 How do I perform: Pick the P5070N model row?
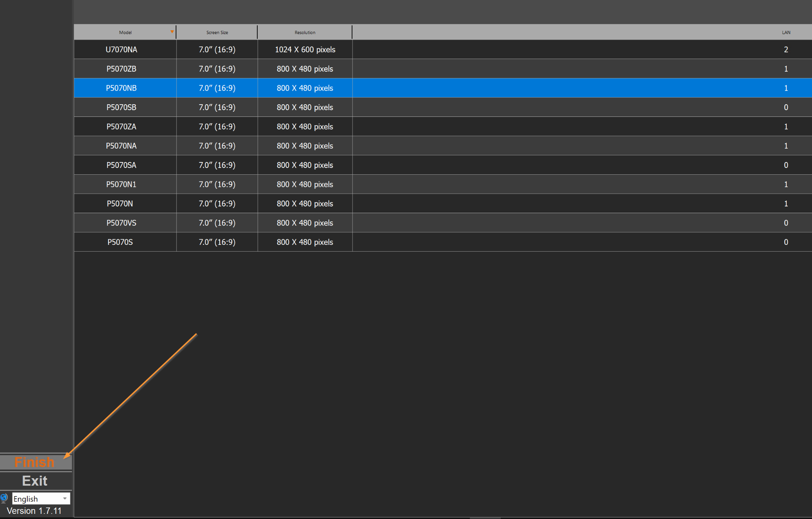[120, 204]
